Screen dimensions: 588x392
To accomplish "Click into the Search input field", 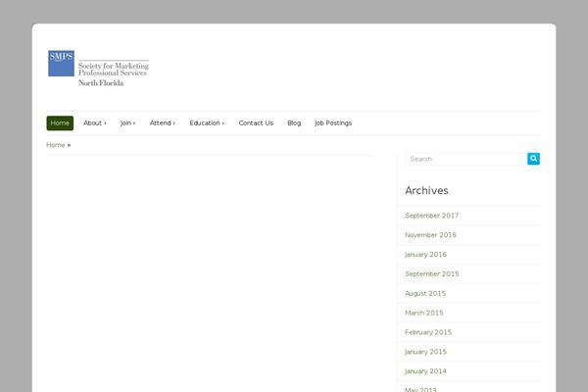I will tap(466, 159).
